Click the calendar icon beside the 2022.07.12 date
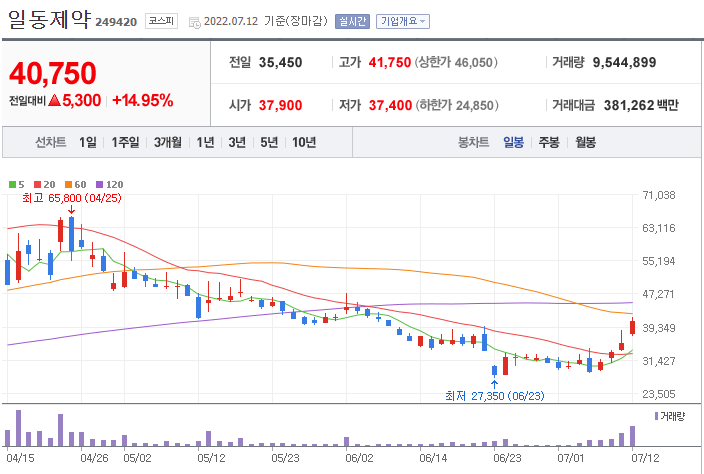Viewport: 704px width, 474px height. coord(194,22)
